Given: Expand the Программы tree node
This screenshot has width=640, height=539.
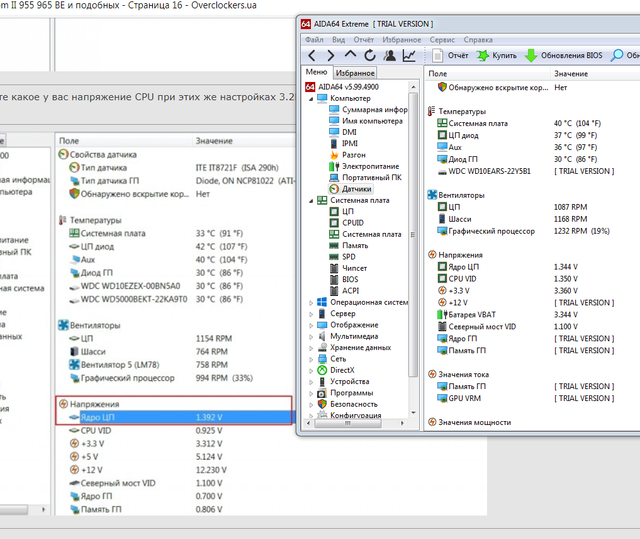Looking at the screenshot, I should pos(311,394).
